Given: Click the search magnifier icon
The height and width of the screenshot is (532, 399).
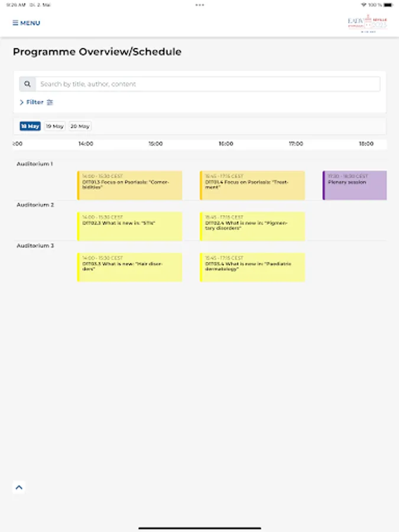Looking at the screenshot, I should pyautogui.click(x=28, y=84).
